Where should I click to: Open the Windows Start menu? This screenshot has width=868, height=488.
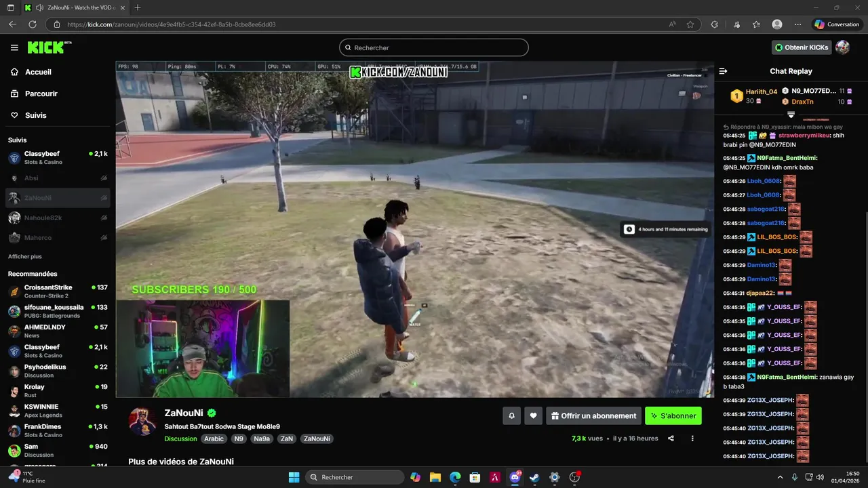coord(294,477)
